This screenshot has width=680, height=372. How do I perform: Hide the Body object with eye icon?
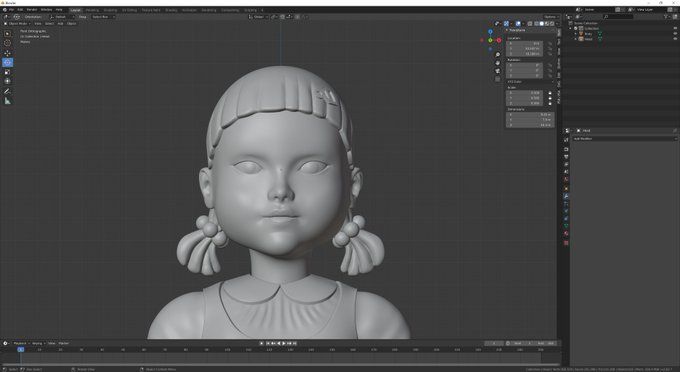point(675,33)
